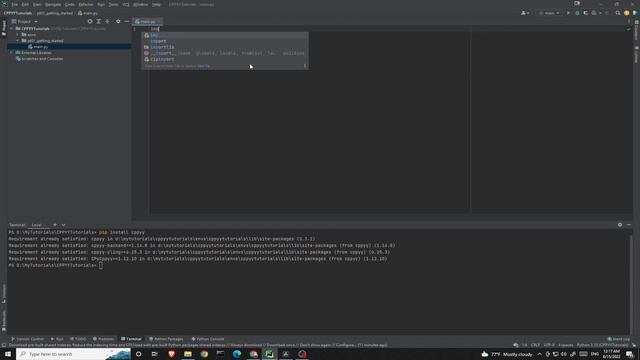This screenshot has width=640, height=360.
Task: Choose the first autocomplete suggestion
Action: (x=224, y=35)
